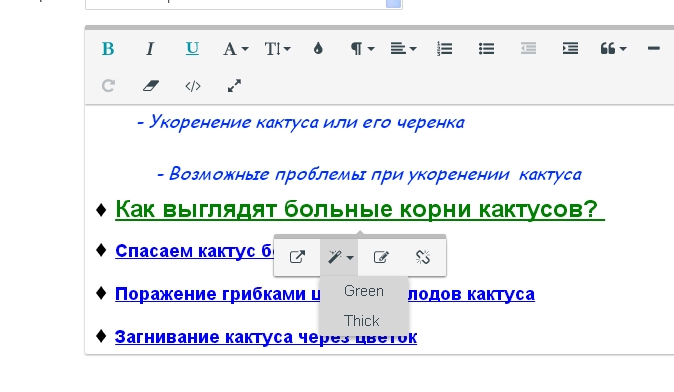Open the Font Size dropdown
The image size is (674, 392).
(x=277, y=49)
